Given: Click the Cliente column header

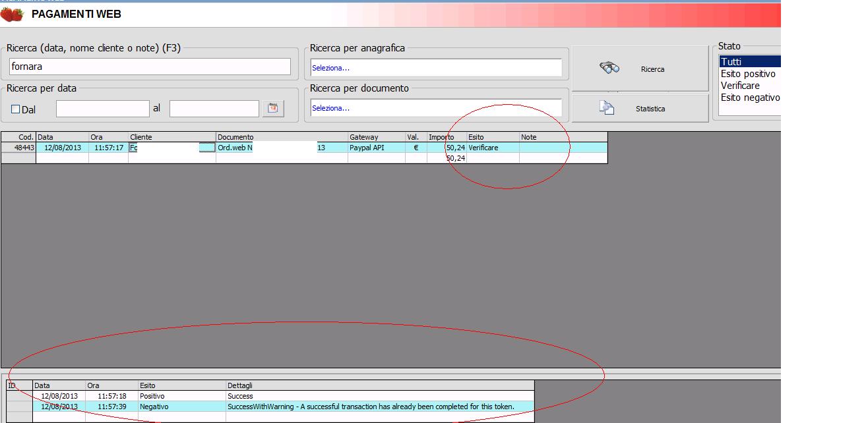Looking at the screenshot, I should coord(172,137).
